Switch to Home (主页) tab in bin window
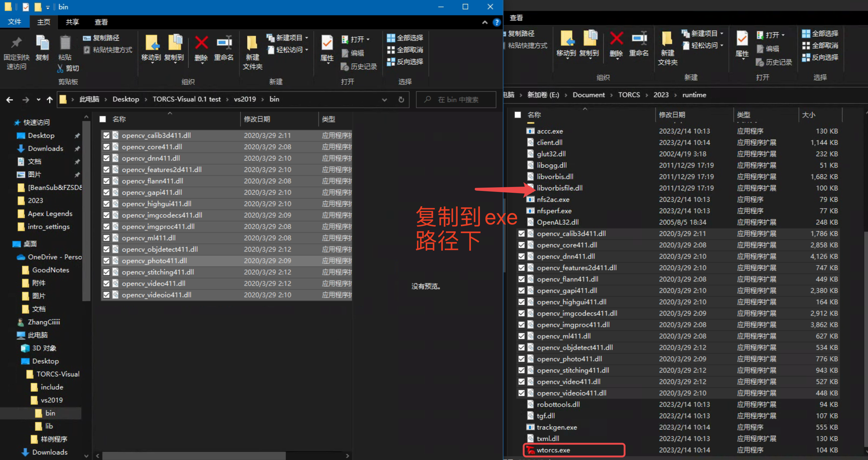The image size is (868, 460). point(43,22)
